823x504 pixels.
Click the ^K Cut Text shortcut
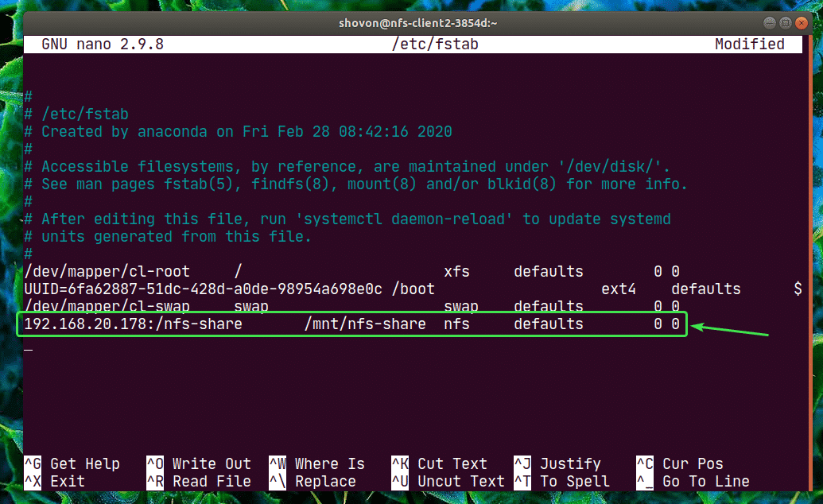pos(439,463)
